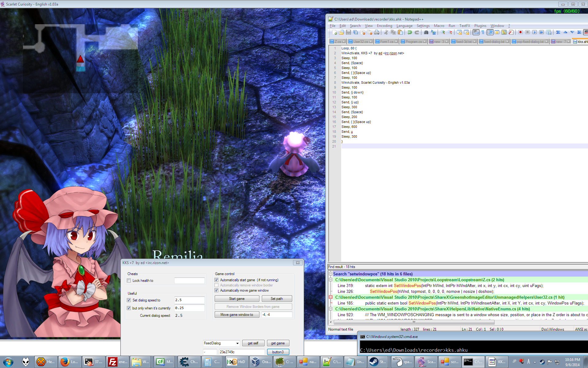Screen dimensions: 588x368
Task: Open the Language menu
Action: click(404, 26)
